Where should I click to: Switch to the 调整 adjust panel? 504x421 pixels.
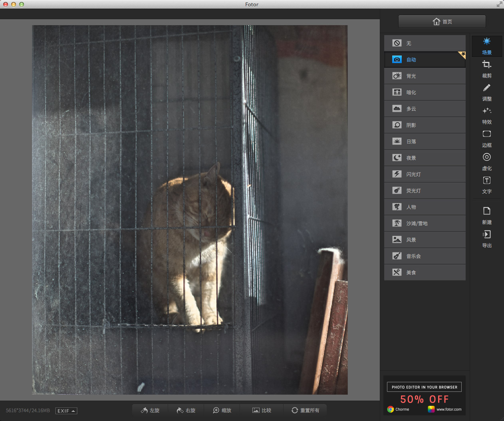(x=486, y=92)
